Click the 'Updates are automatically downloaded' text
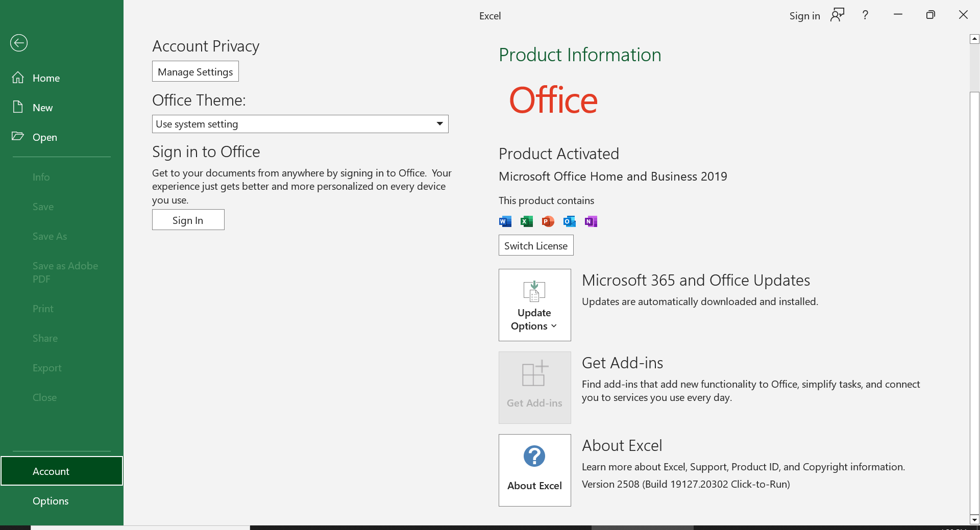Viewport: 980px width, 530px height. [x=700, y=301]
